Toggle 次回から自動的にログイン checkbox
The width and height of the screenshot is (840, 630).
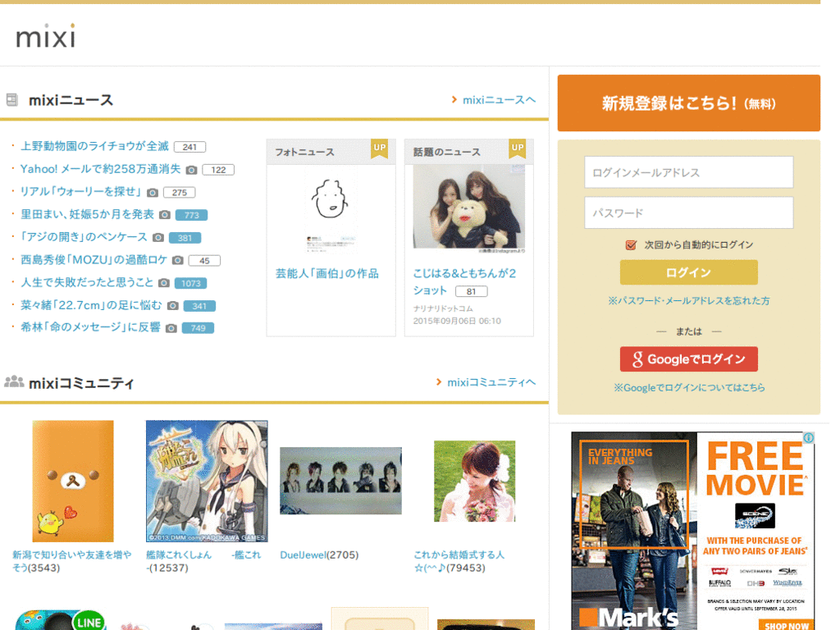coord(631,244)
